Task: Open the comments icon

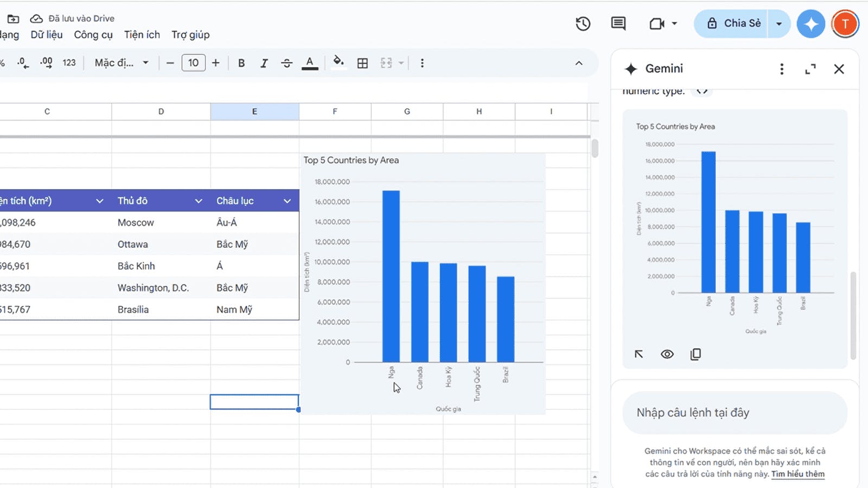Action: (x=618, y=23)
